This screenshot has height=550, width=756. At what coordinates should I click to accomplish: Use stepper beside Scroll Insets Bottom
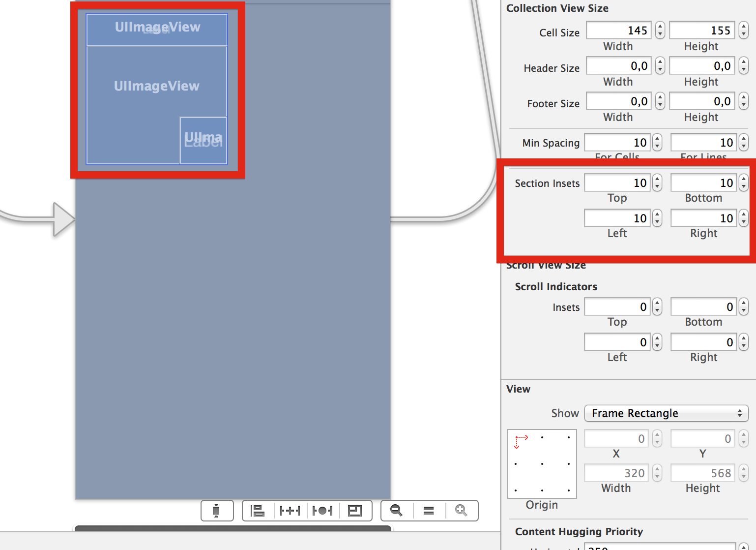tap(744, 307)
